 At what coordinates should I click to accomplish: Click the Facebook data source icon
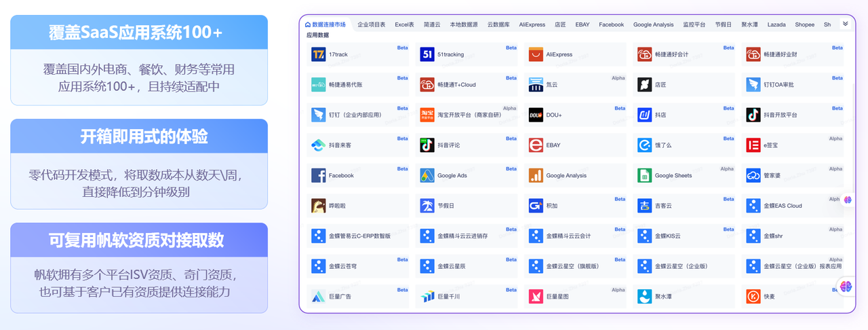pyautogui.click(x=319, y=176)
